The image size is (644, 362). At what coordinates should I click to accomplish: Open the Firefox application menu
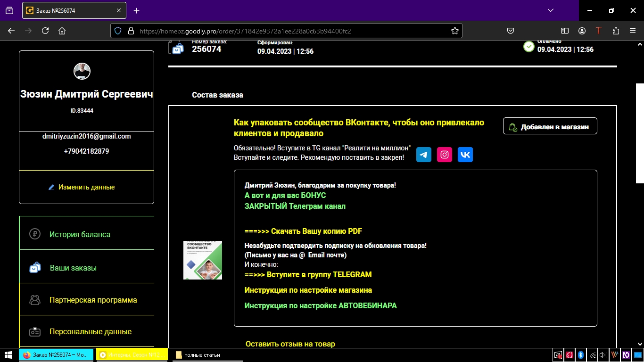pyautogui.click(x=633, y=31)
